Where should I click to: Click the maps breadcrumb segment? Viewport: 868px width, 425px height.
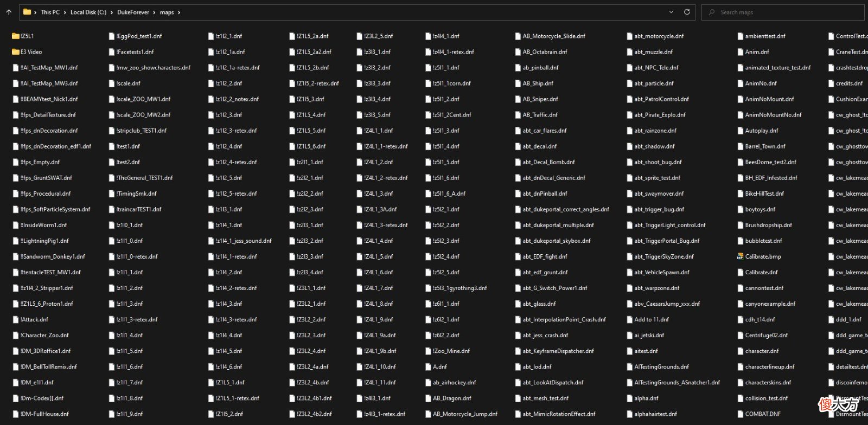coord(167,12)
